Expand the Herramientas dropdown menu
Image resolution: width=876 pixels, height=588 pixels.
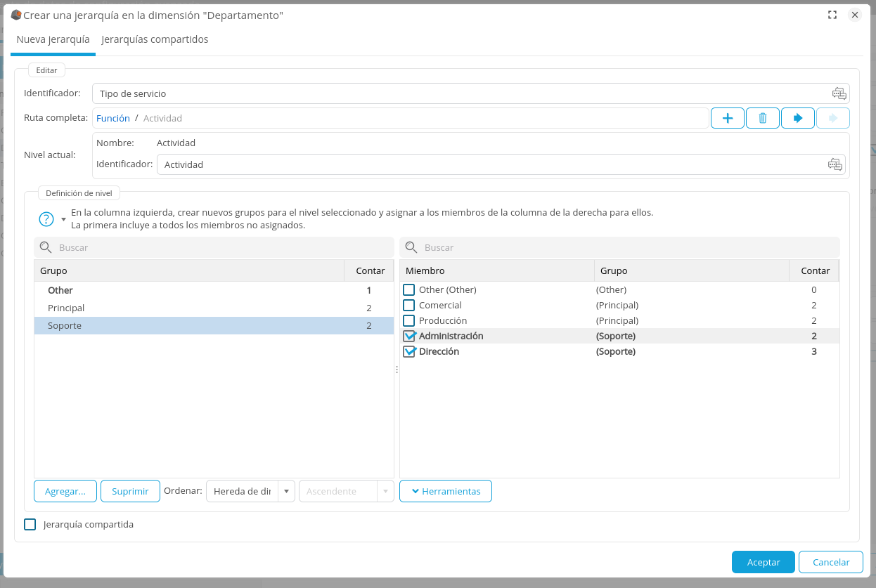(x=445, y=491)
